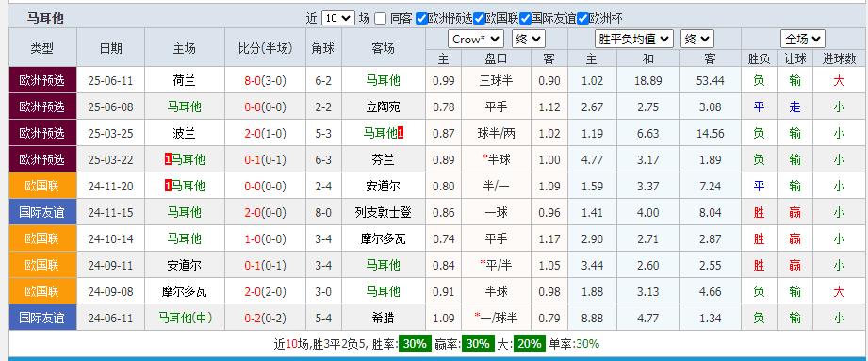Screen dimensions: 868x361
Task: Click the 大 result on 25-06-11 row
Action: click(x=839, y=80)
